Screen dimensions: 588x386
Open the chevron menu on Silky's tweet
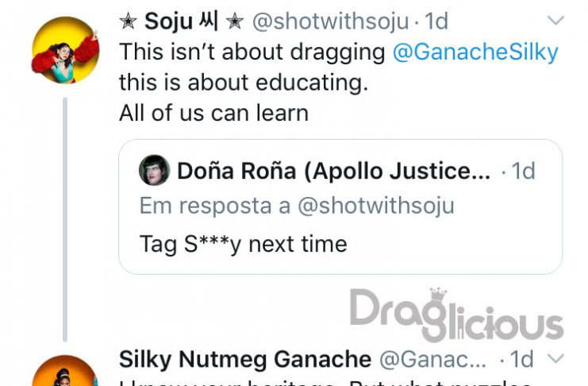[x=555, y=358]
